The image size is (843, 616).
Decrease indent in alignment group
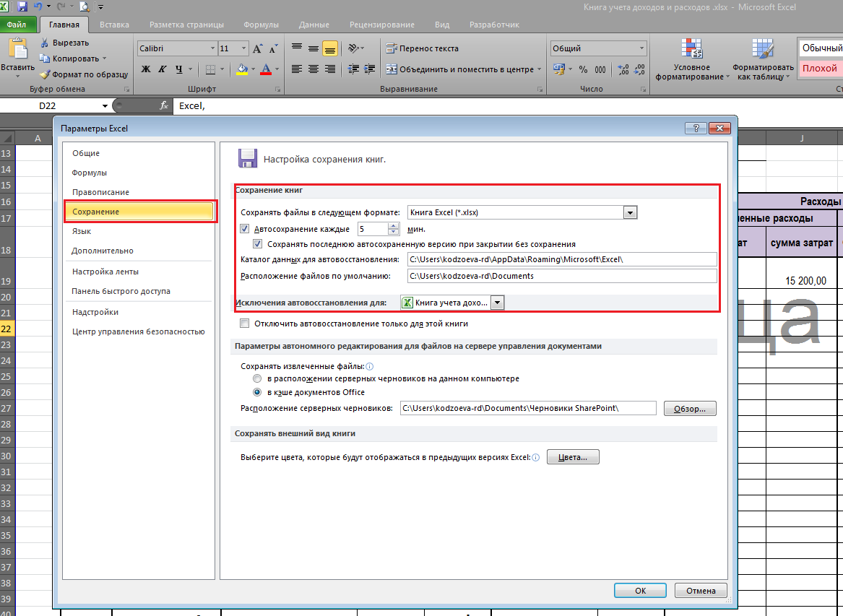[x=353, y=69]
